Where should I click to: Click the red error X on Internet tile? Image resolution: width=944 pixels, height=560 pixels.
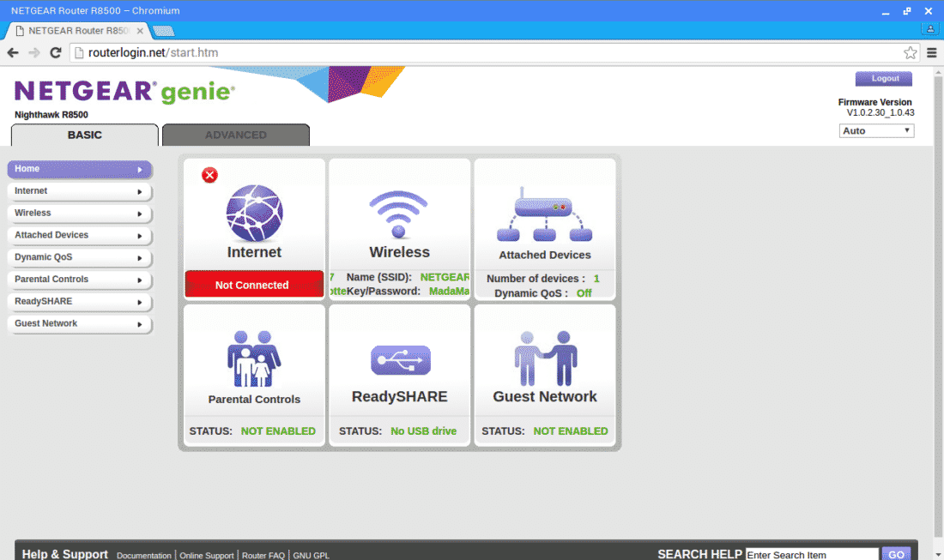[x=209, y=175]
